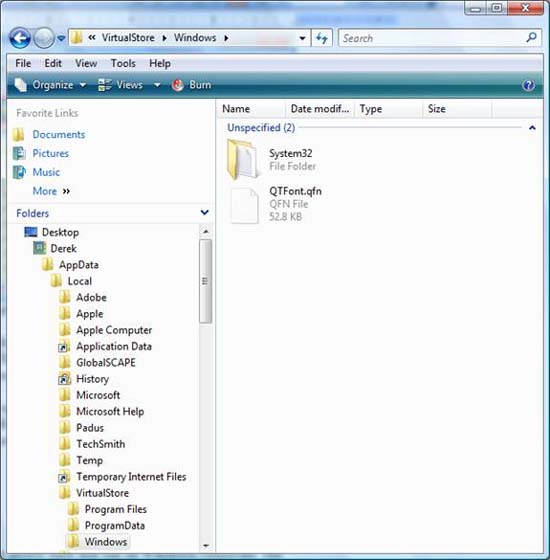Collapse the Folders pane chevron
Screen dimensions: 550x560
click(x=205, y=213)
